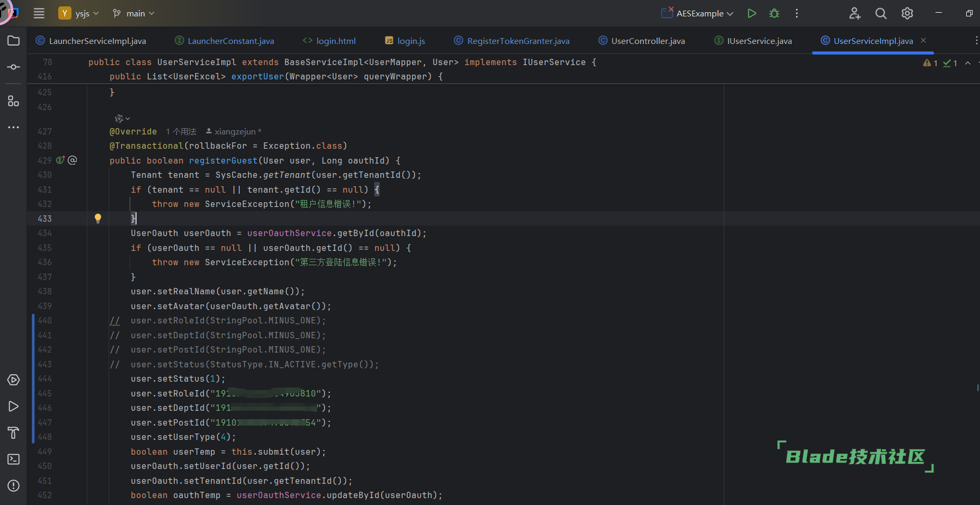Open Project folder tool window
This screenshot has width=980, height=505.
(14, 41)
